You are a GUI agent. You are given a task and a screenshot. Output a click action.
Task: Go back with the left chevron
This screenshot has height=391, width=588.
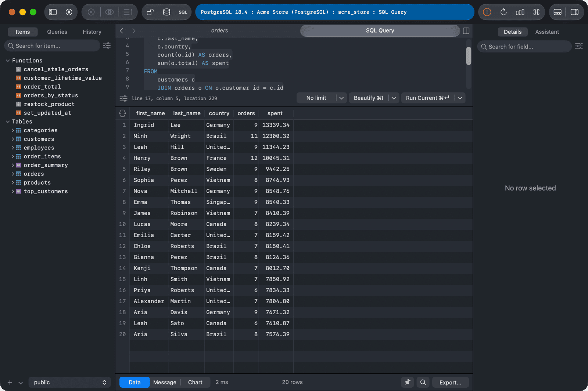(122, 31)
